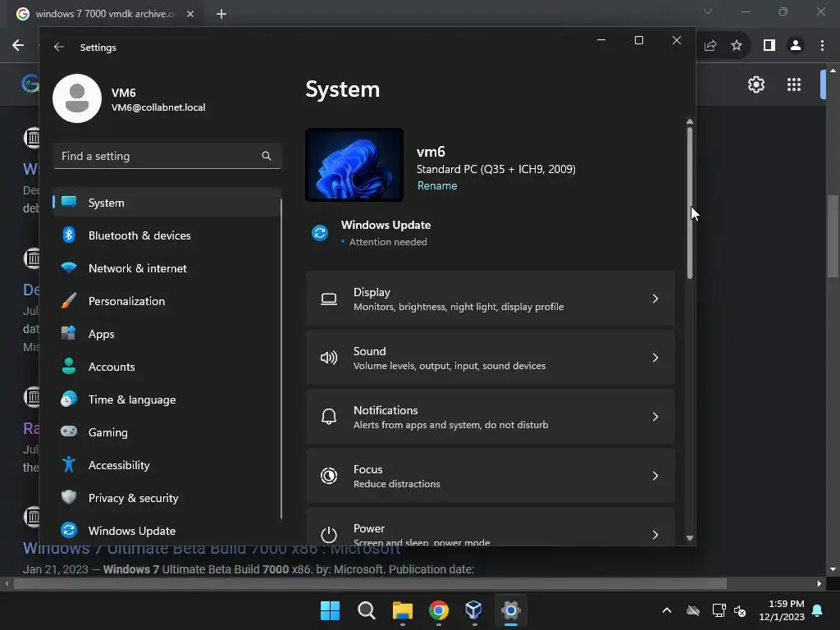Viewport: 840px width, 630px height.
Task: Open the Focus settings row
Action: pos(491,475)
